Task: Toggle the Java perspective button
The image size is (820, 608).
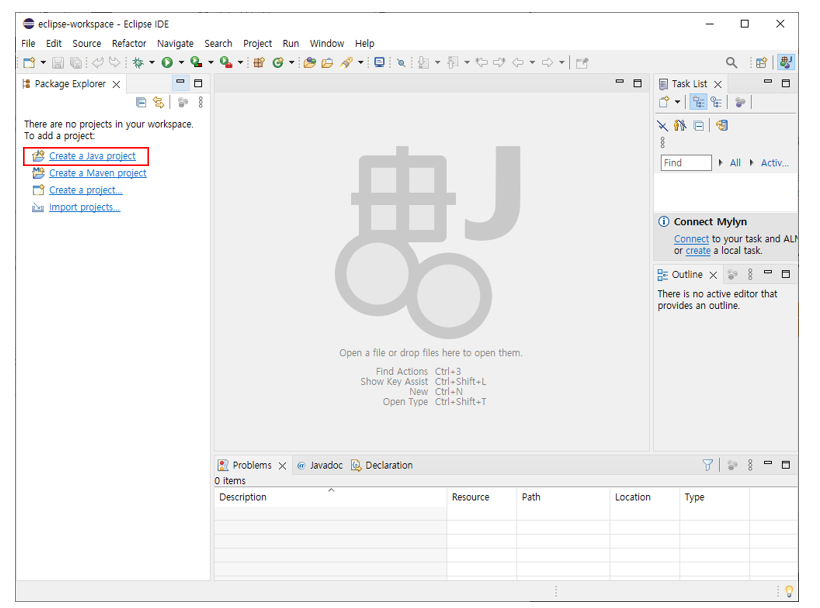Action: [785, 63]
